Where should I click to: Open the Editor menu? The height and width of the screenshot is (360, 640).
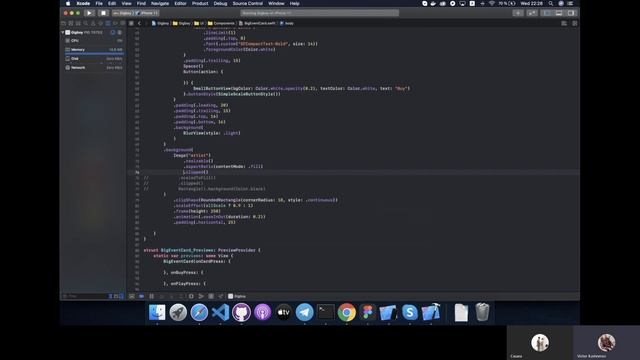[x=180, y=3]
